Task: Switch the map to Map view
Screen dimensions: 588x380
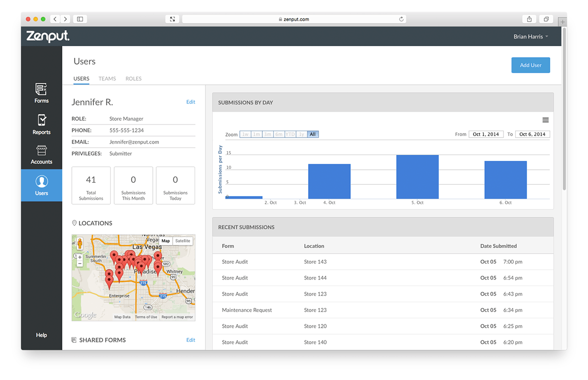Action: pos(165,241)
